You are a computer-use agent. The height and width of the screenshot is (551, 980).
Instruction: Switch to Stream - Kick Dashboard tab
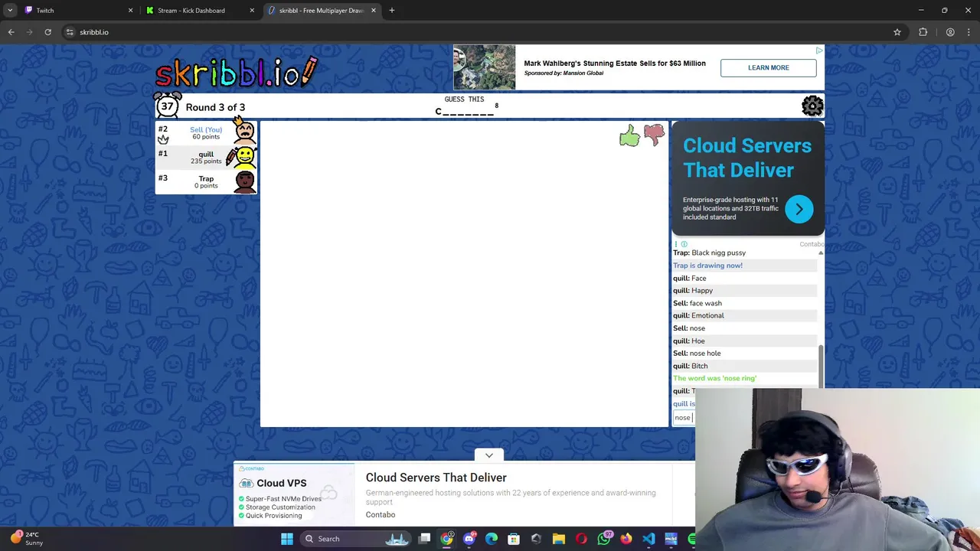tap(199, 10)
